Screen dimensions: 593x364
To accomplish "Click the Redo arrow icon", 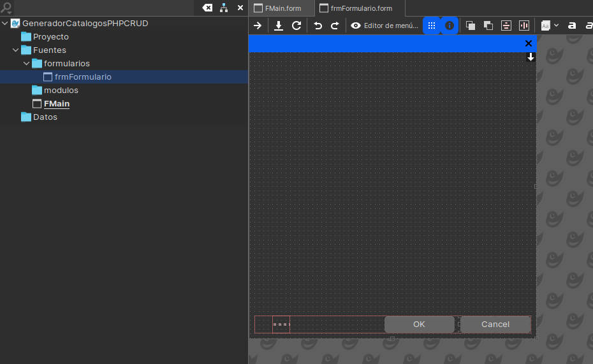I will pos(335,25).
